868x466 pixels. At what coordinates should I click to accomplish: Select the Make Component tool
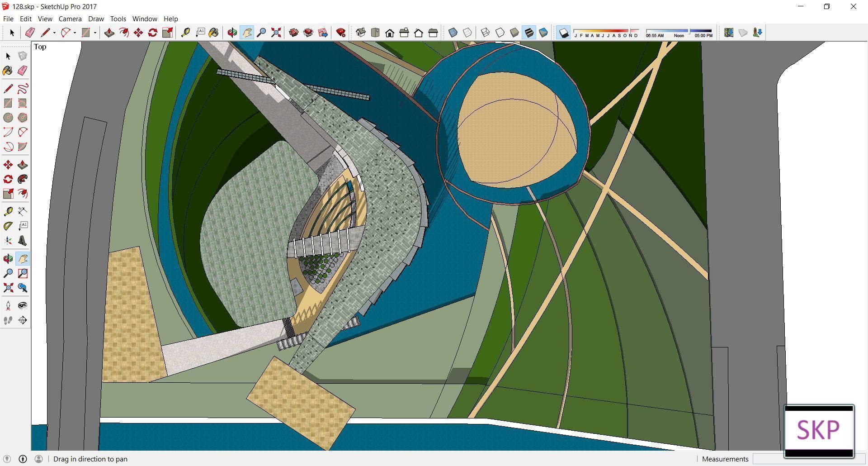click(23, 56)
